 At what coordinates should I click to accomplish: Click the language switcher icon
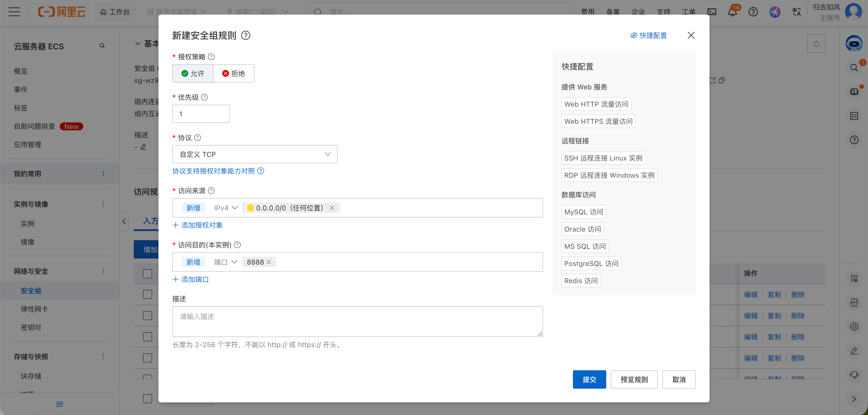point(796,12)
